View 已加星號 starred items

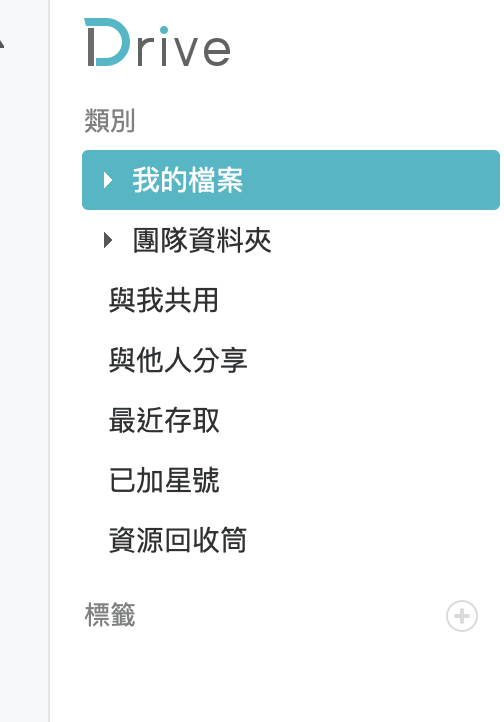(164, 480)
